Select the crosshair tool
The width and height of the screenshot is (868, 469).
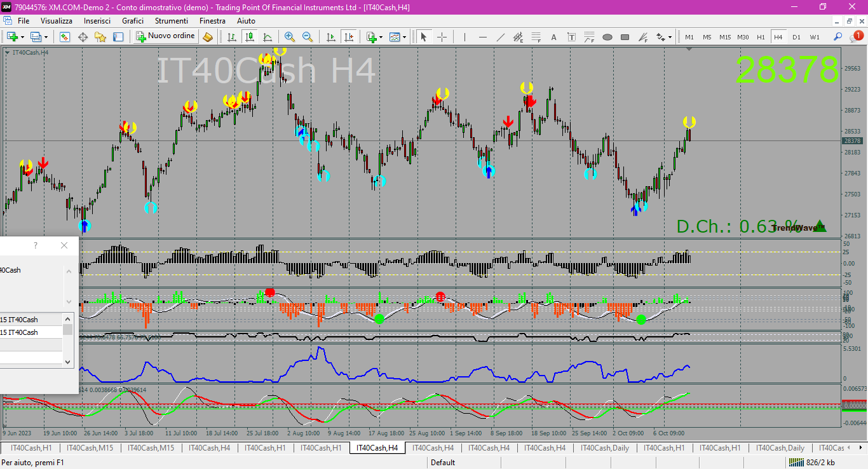442,37
